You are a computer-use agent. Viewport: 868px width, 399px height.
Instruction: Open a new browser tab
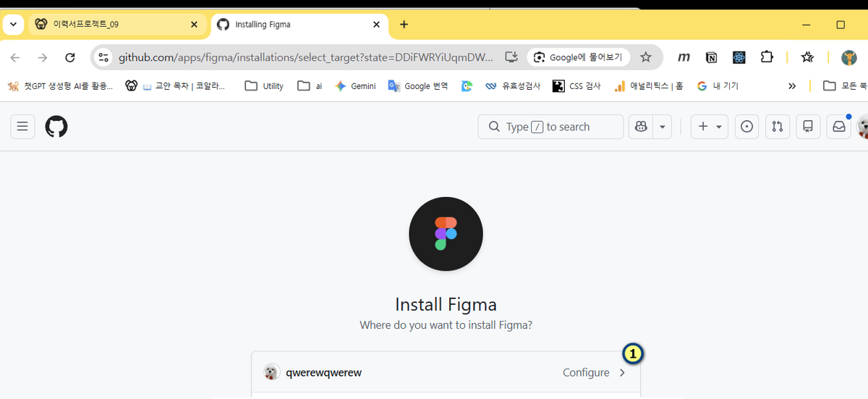[404, 24]
